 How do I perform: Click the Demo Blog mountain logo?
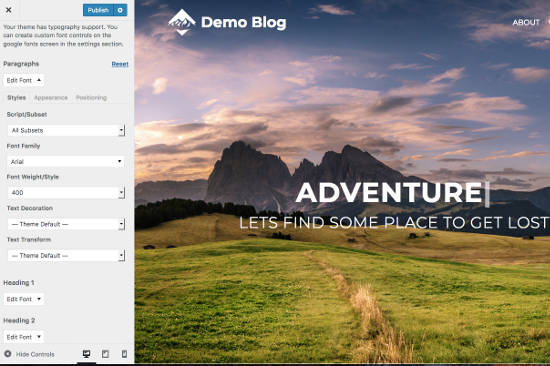182,22
